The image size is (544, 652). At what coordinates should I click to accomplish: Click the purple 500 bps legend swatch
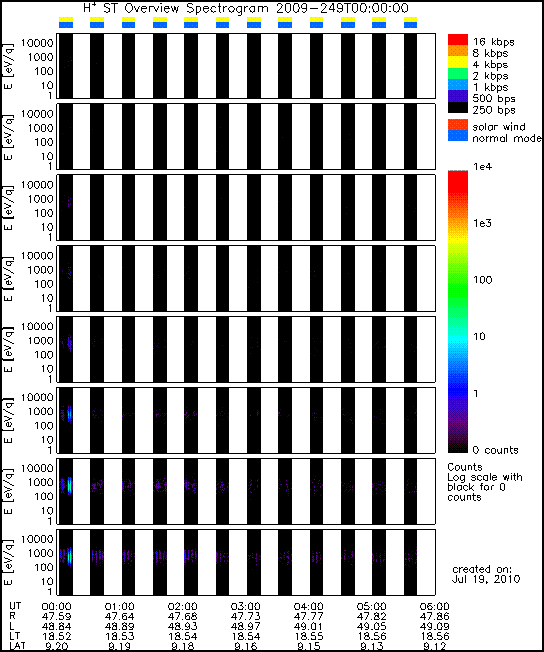click(x=457, y=96)
